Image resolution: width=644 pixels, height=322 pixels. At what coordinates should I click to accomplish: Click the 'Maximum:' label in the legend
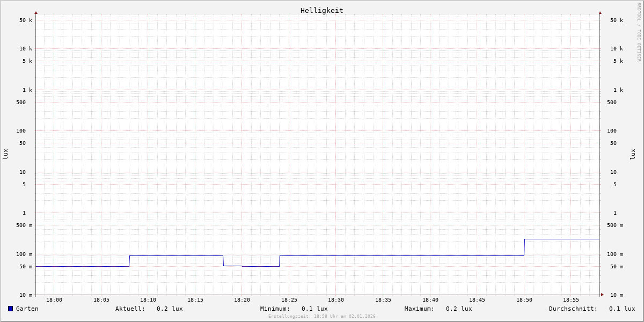pyautogui.click(x=420, y=309)
